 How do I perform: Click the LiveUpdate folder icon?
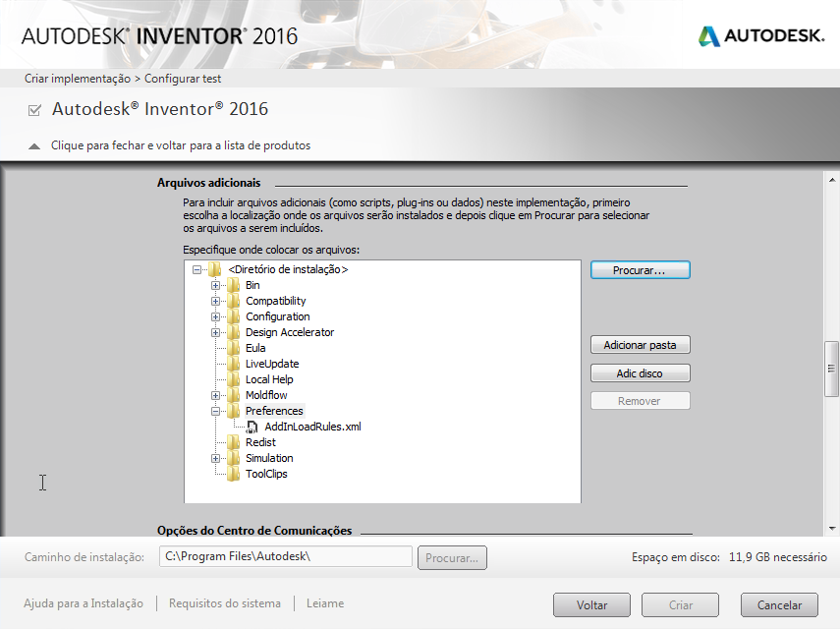click(233, 364)
